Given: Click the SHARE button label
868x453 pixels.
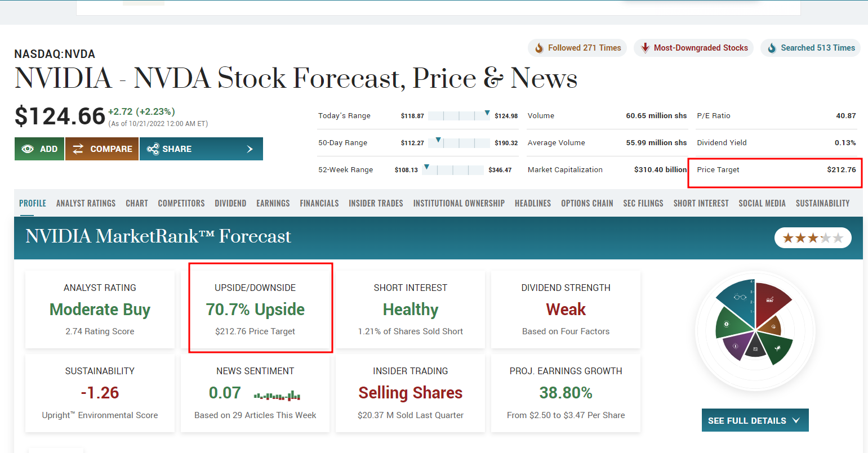Looking at the screenshot, I should [177, 149].
